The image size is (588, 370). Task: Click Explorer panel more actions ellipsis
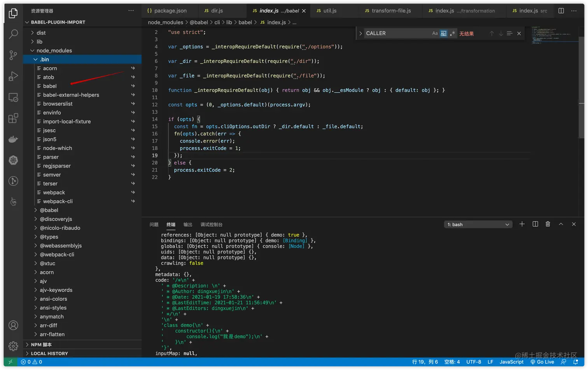click(x=131, y=10)
